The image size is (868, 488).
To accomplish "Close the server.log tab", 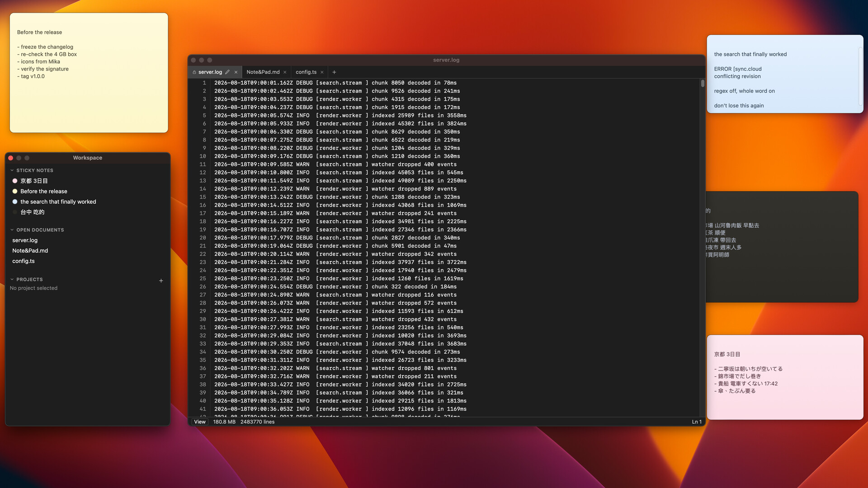I will (x=236, y=72).
